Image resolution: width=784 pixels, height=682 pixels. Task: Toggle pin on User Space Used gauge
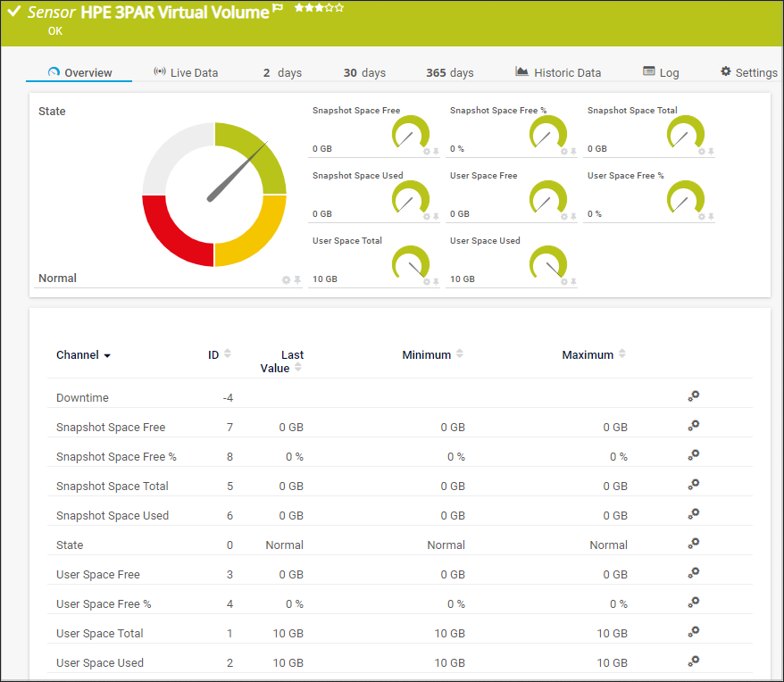coord(573,282)
